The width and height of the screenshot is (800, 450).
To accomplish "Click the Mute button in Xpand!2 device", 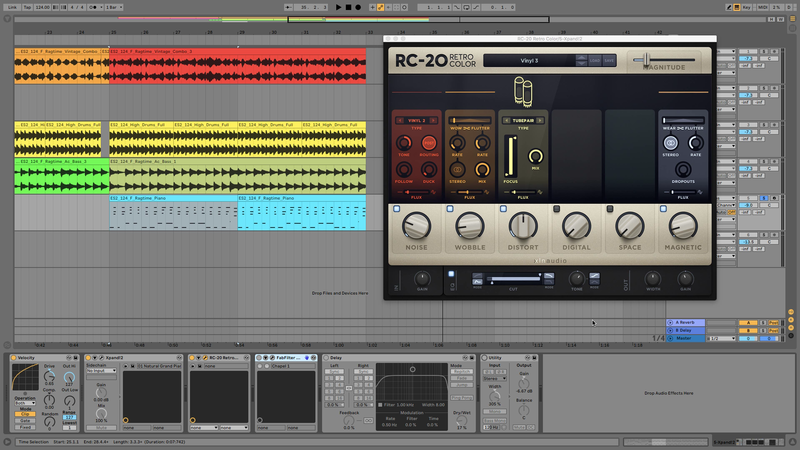I will (101, 428).
